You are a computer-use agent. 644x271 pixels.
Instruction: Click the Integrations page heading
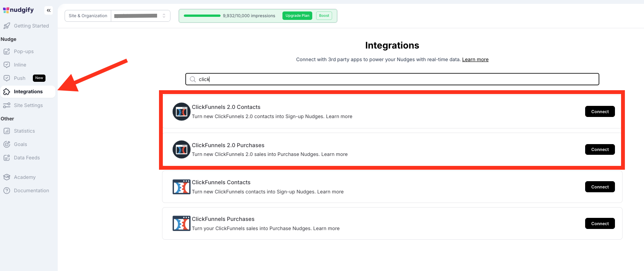(392, 45)
